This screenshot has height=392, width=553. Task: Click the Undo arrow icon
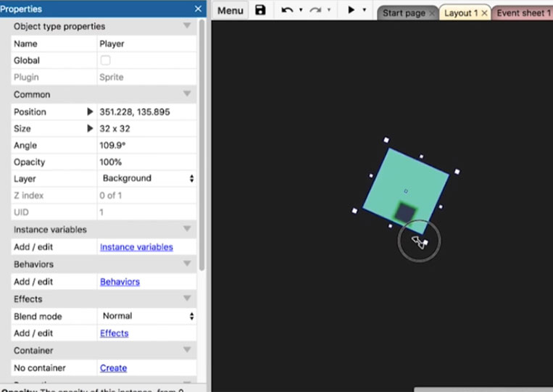[x=287, y=10]
